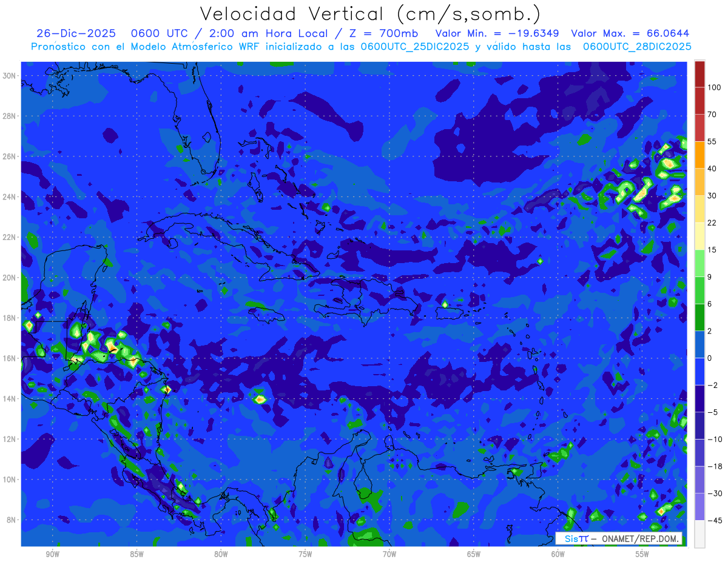Click the red colorbar segment between 70 and 100

[699, 101]
